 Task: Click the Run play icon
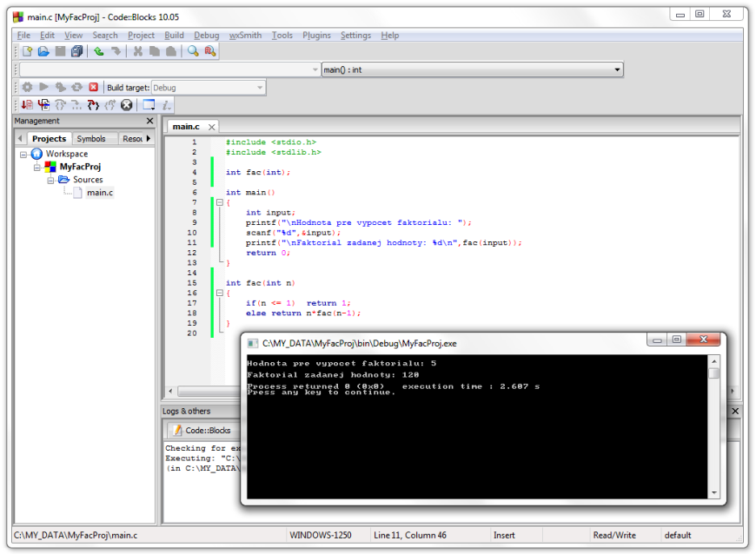43,87
